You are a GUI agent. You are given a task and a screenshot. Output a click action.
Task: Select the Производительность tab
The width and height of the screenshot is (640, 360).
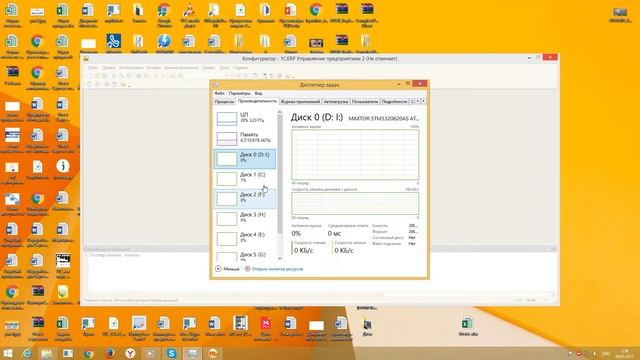click(x=257, y=101)
